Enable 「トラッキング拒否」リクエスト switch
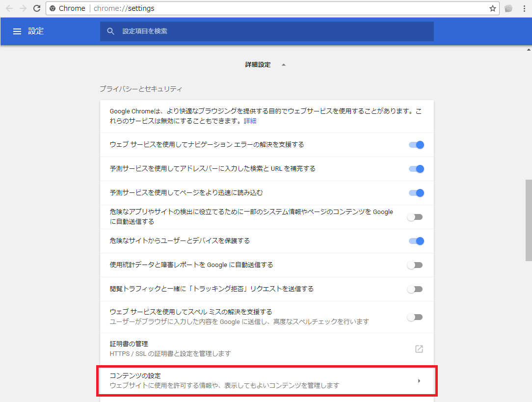Image resolution: width=532 pixels, height=402 pixels. click(415, 290)
